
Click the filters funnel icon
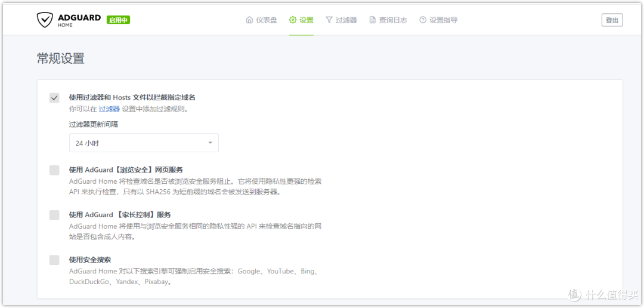(329, 20)
